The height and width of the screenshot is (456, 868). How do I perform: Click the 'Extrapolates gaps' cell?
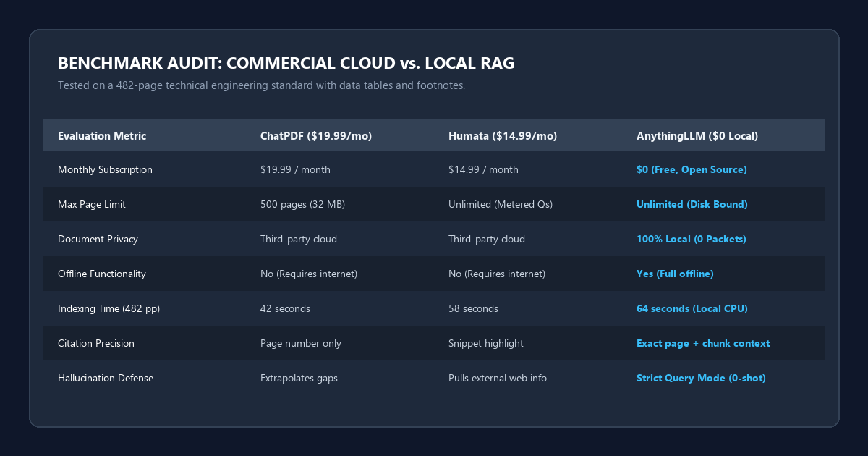[x=300, y=378]
